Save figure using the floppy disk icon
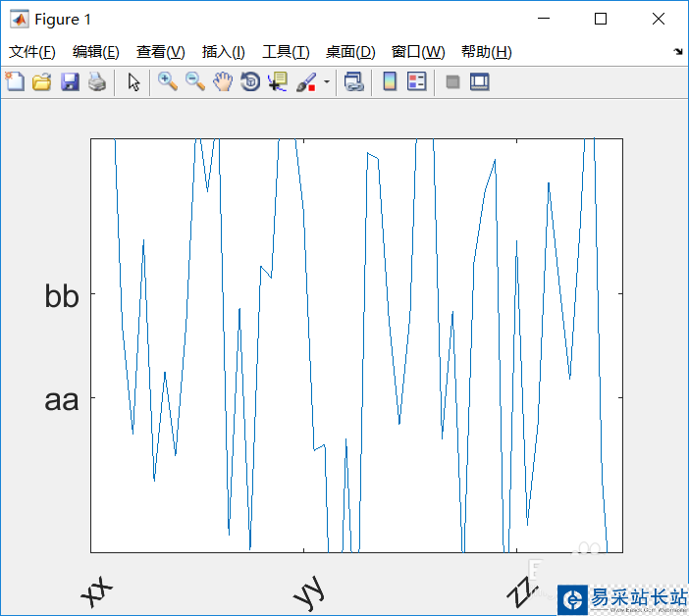 pyautogui.click(x=70, y=81)
